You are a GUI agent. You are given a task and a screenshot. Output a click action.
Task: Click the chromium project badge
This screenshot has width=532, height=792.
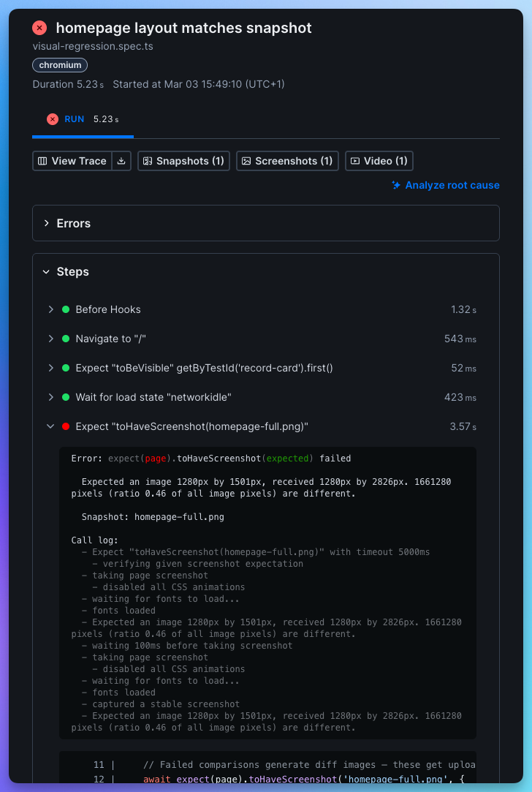coord(60,65)
